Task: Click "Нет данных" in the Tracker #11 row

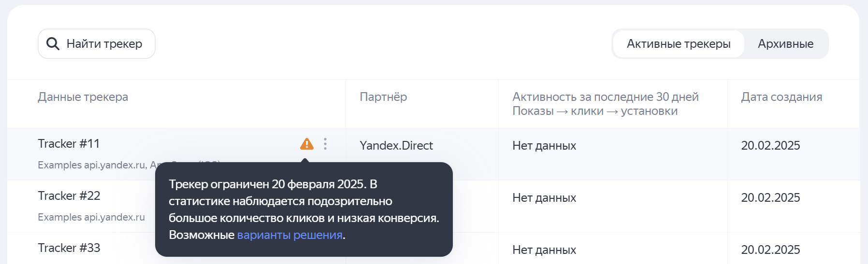Action: [544, 146]
